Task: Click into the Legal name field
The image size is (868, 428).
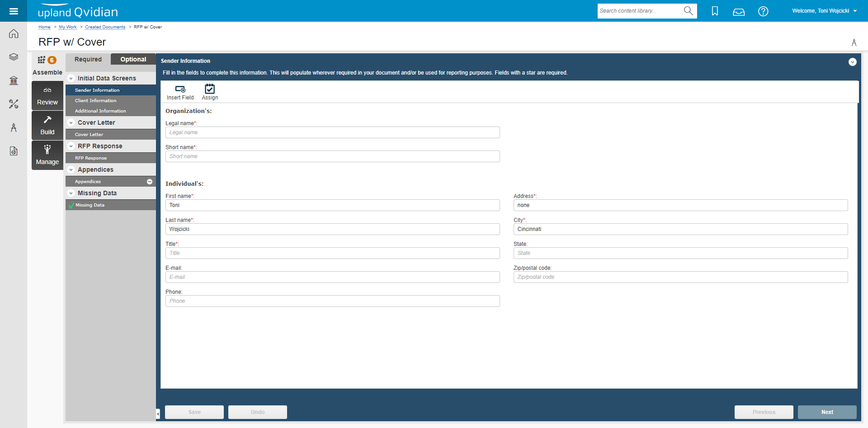Action: pyautogui.click(x=332, y=132)
